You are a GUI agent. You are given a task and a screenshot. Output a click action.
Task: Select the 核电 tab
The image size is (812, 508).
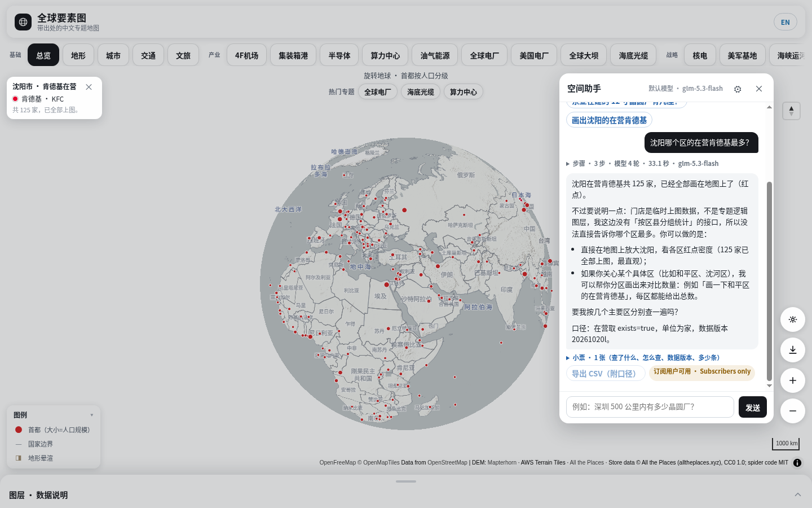700,55
